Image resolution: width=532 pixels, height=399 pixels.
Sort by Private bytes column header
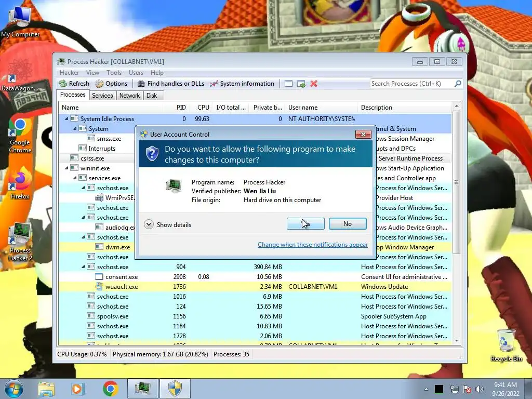[267, 108]
